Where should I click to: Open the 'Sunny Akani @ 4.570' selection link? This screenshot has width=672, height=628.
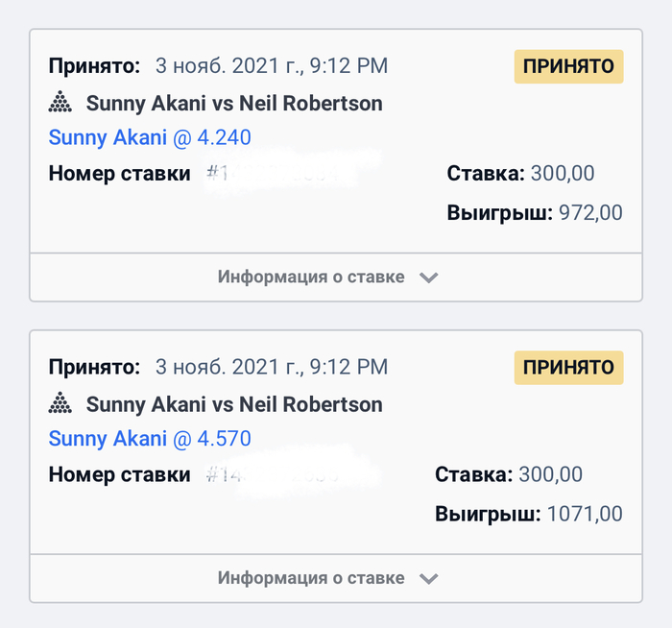pos(150,440)
